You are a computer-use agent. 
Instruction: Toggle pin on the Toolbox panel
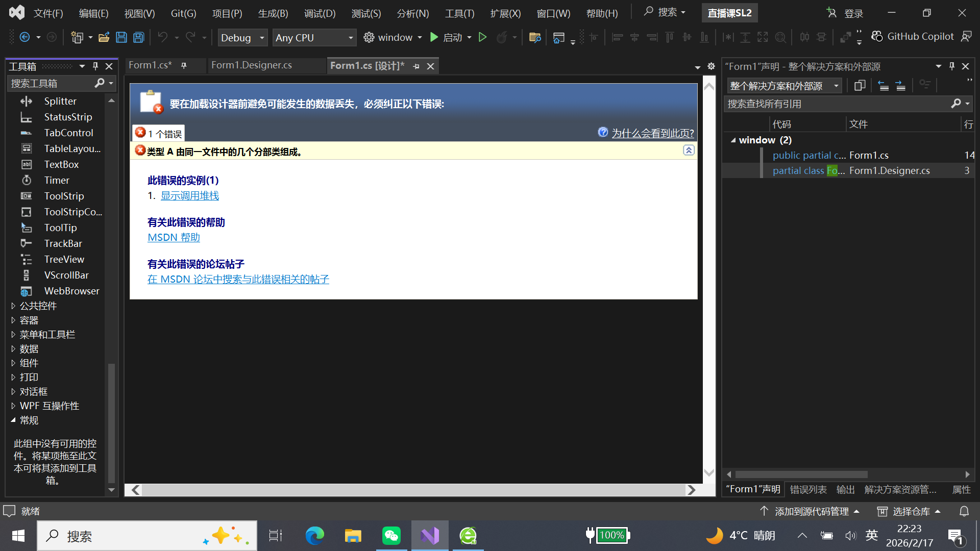pyautogui.click(x=95, y=66)
